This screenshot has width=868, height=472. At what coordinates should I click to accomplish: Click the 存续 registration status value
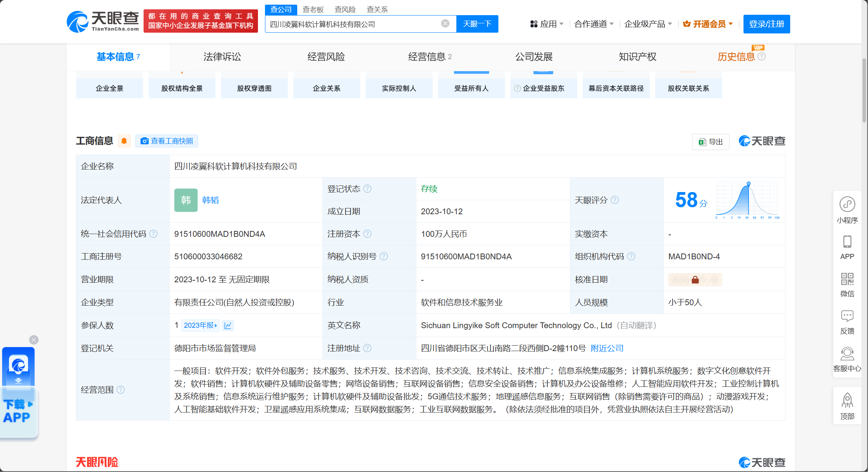429,189
